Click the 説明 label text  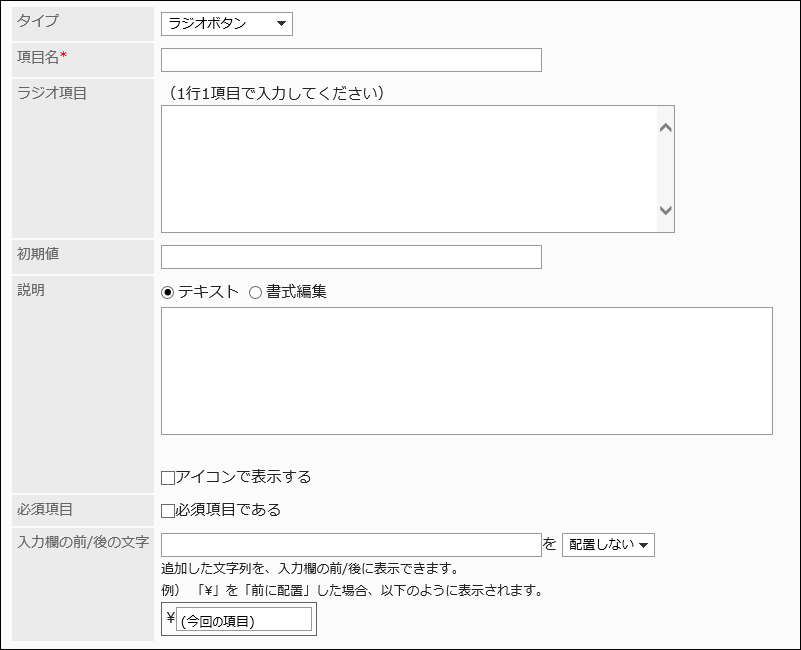[31, 290]
